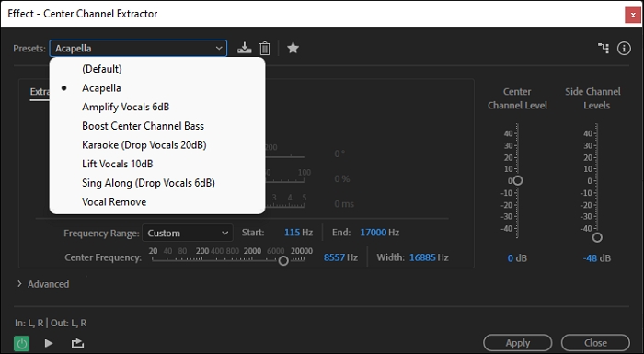Screen dimensions: 644x354
Task: Choose the (Default) preset
Action: click(157, 69)
